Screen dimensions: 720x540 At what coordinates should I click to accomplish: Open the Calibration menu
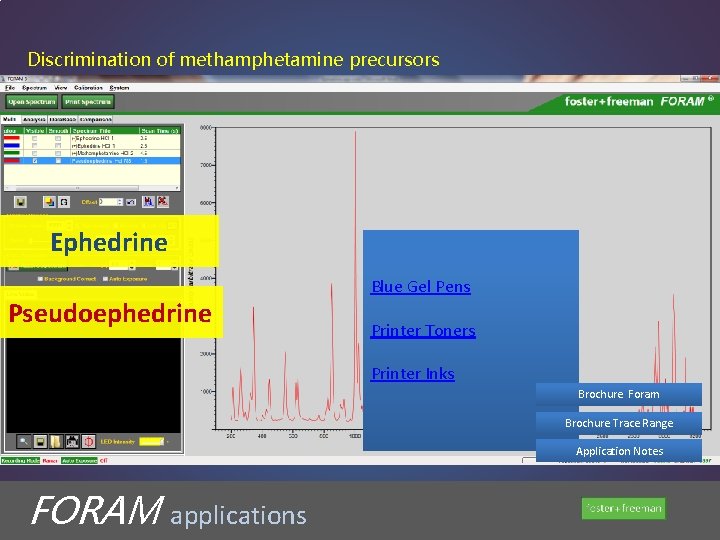coord(88,88)
